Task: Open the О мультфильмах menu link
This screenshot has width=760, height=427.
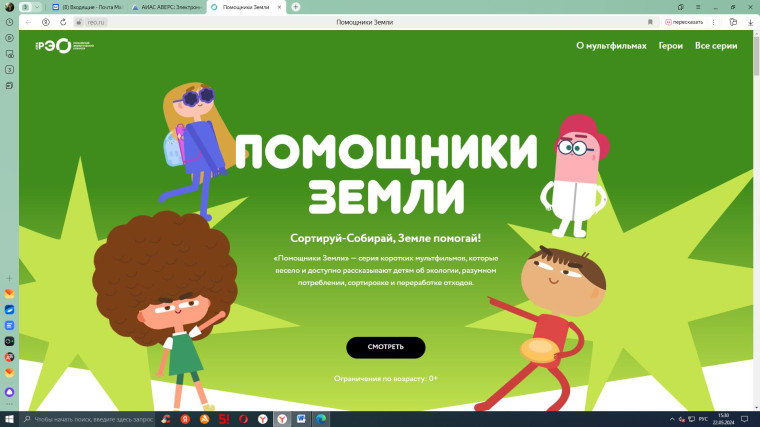Action: pyautogui.click(x=611, y=46)
